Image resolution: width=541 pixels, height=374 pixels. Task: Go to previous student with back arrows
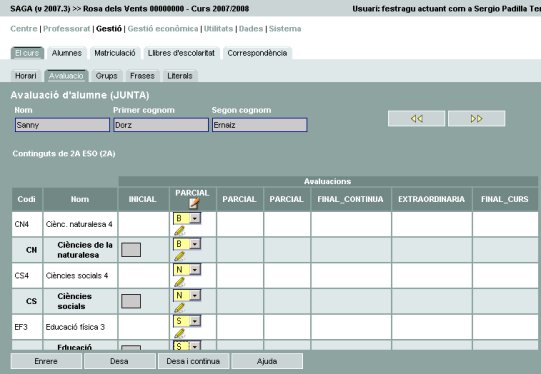click(x=416, y=119)
